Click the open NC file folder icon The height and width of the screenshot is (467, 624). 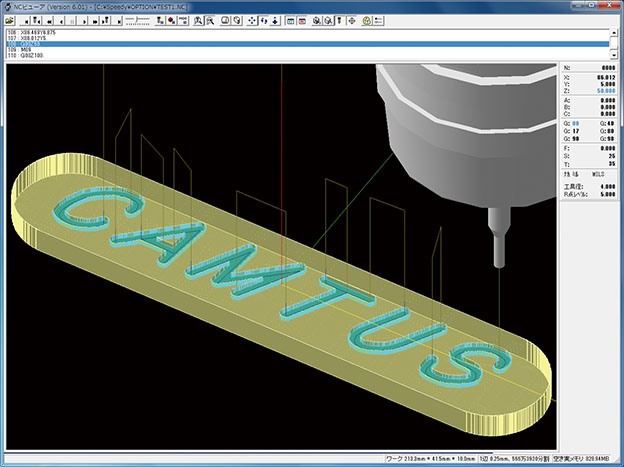11,20
